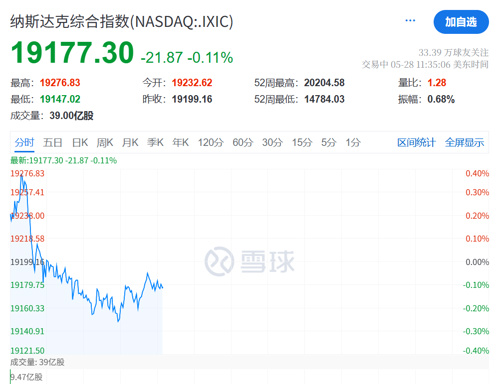
Task: Click the current price 19177.30
Action: point(72,53)
